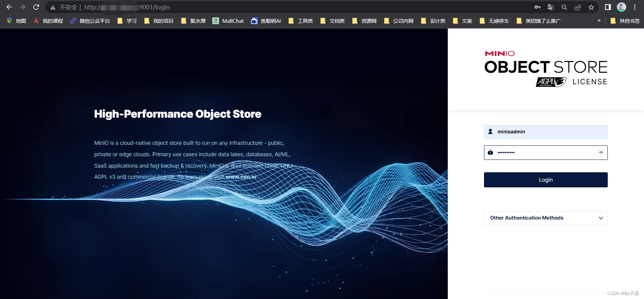Open the 文档类 bookmark folder

332,21
